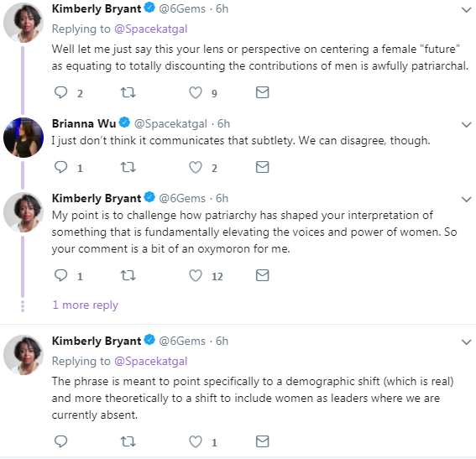
Task: Share 'demographic shift' tweet via envelope icon
Action: pos(262,441)
